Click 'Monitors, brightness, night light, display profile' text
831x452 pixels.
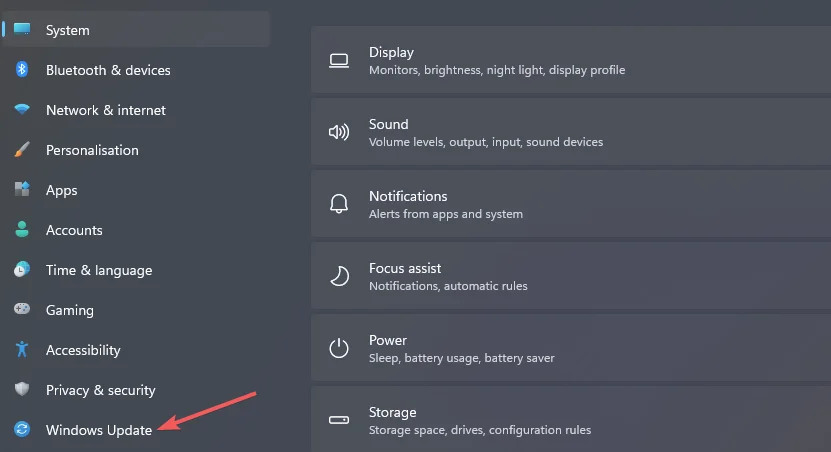click(x=497, y=70)
